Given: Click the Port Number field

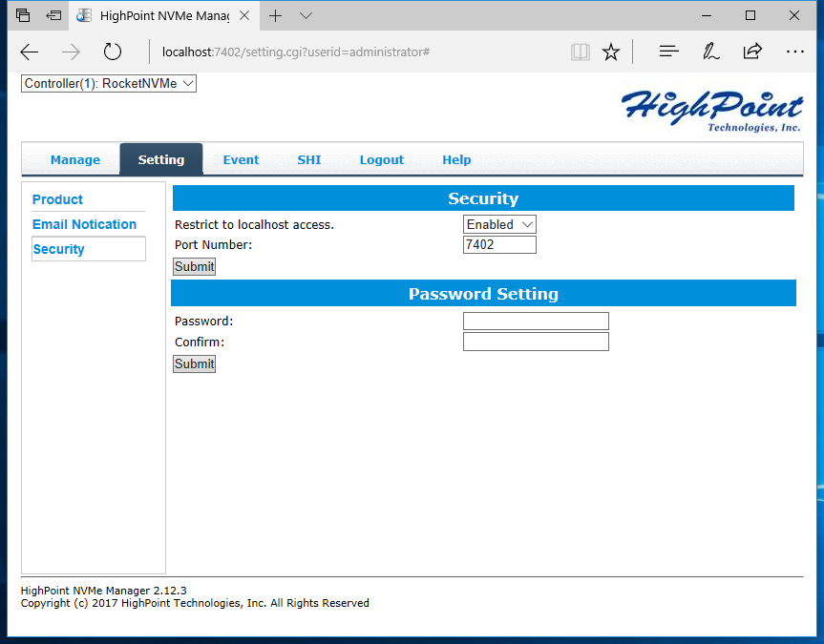Looking at the screenshot, I should click(499, 245).
